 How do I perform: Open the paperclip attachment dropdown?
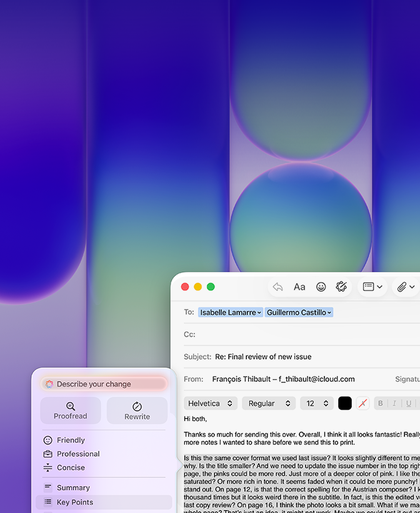pyautogui.click(x=406, y=287)
